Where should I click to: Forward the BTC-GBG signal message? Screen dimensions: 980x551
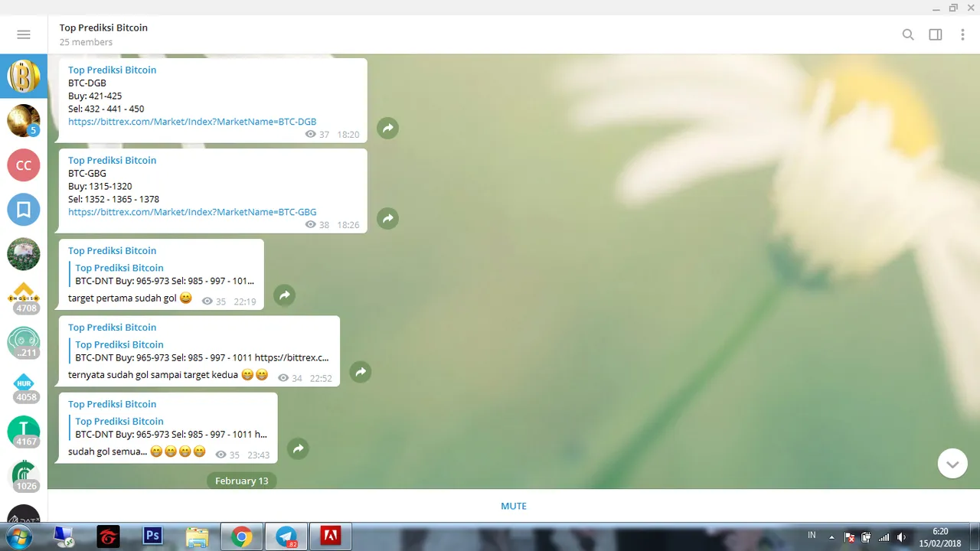tap(388, 219)
